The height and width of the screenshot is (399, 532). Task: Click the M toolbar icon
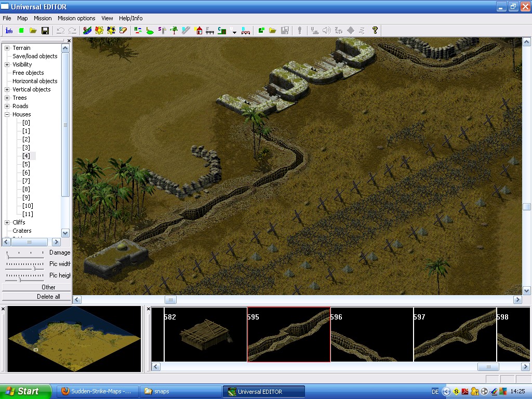coord(138,31)
